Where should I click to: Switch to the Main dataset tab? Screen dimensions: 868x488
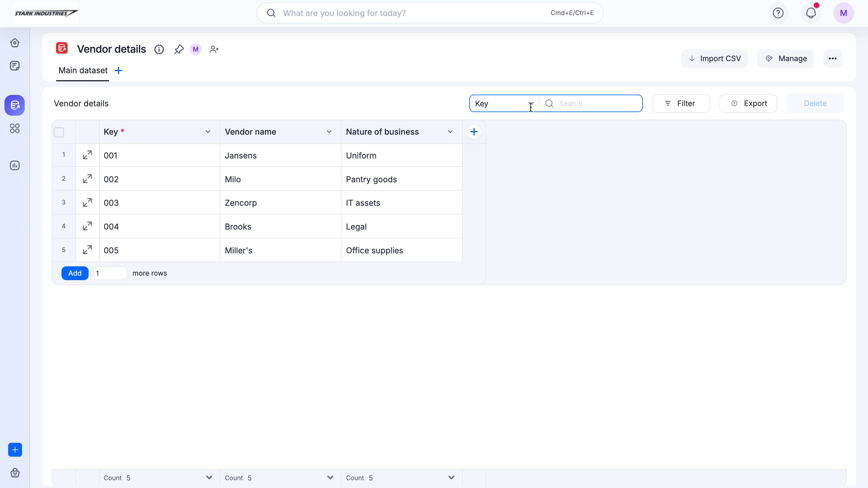pos(83,70)
